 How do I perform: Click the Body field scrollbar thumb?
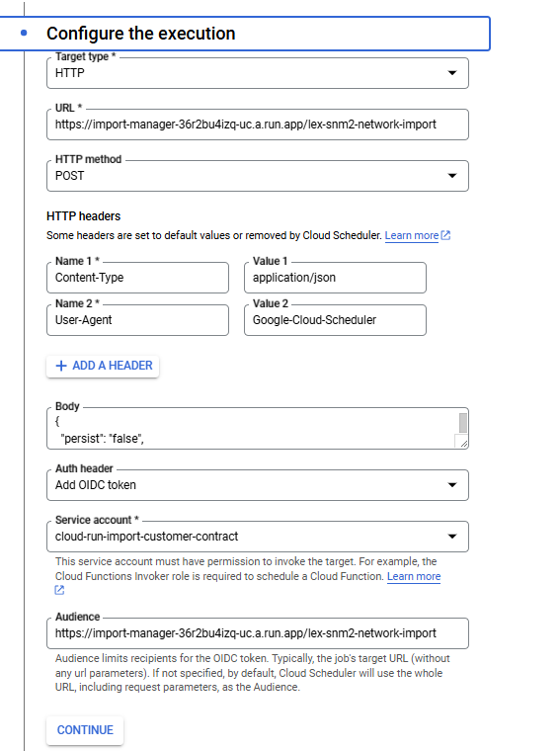point(463,423)
